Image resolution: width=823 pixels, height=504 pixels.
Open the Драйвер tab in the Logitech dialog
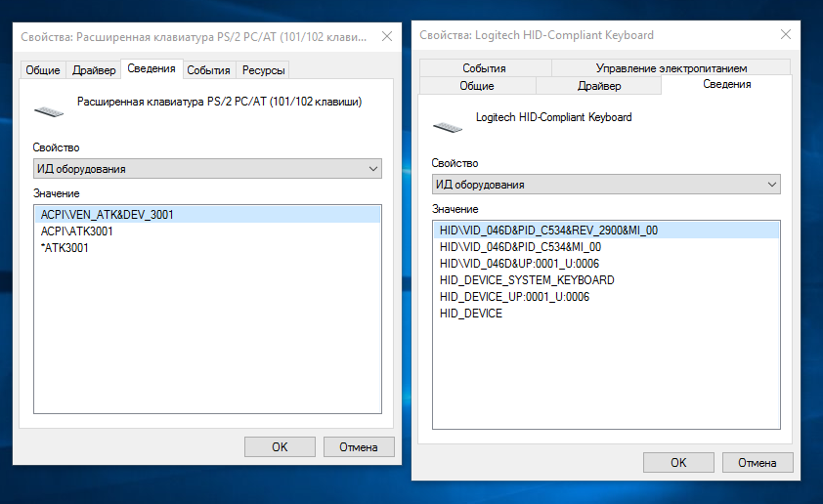599,86
